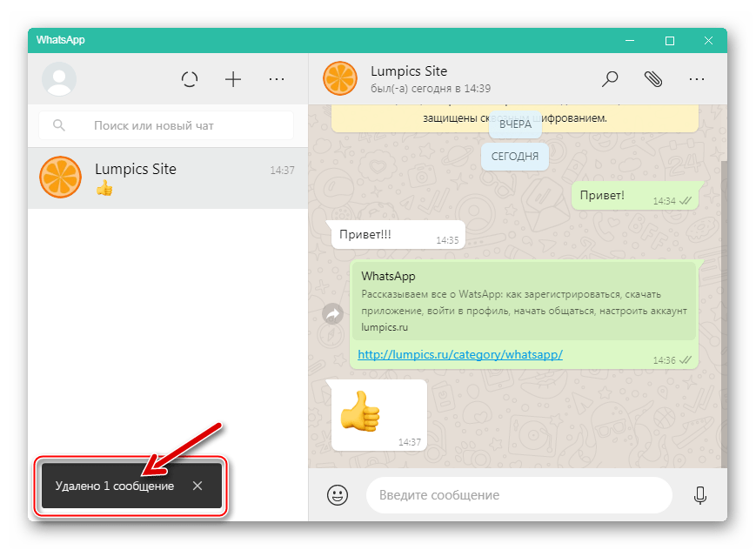Click the outgoing 'Привет!' message
Image resolution: width=756 pixels, height=550 pixels.
pos(635,196)
